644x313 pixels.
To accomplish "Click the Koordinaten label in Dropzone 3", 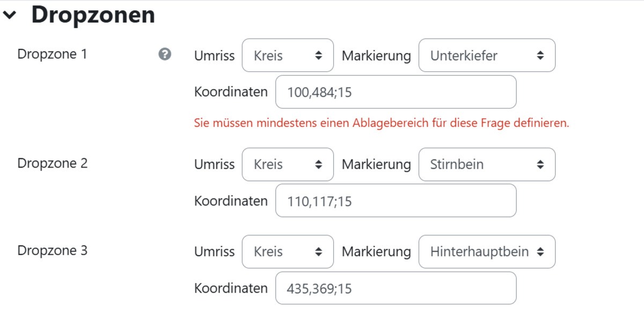I will tap(231, 288).
